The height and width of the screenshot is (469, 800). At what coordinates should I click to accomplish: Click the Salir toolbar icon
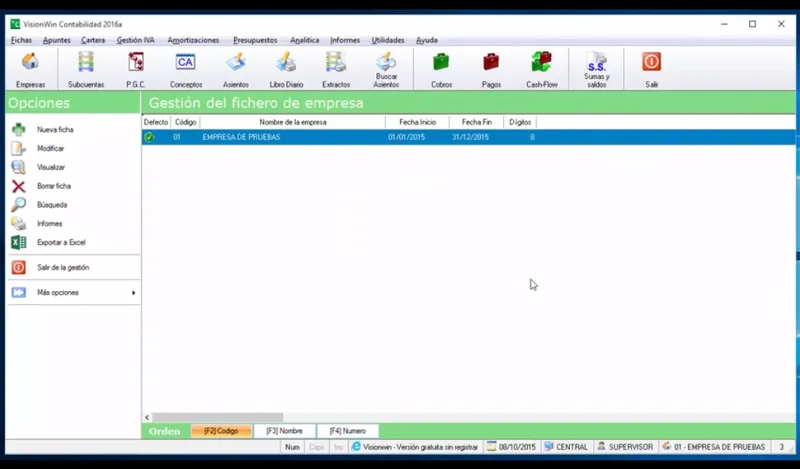652,69
